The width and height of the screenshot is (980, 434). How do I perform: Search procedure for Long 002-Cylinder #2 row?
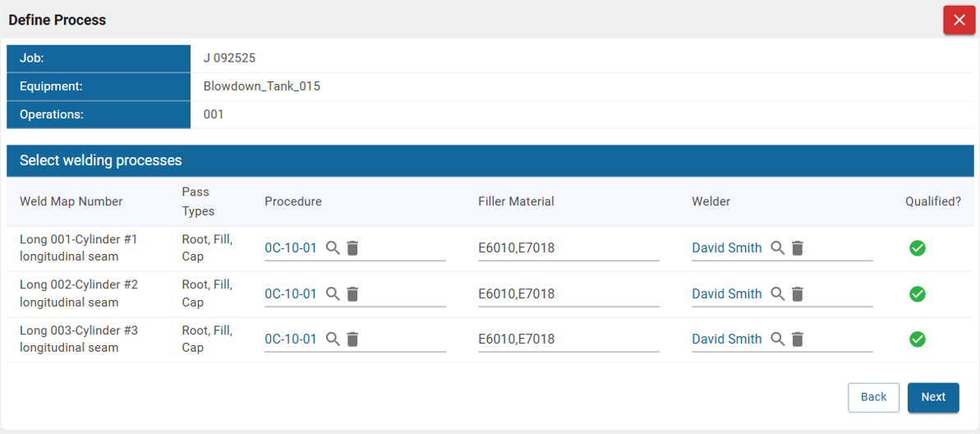click(x=333, y=293)
